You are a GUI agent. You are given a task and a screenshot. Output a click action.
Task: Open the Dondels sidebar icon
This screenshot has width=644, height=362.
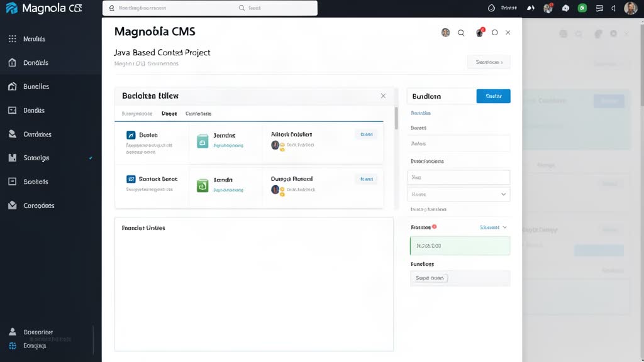pos(13,62)
